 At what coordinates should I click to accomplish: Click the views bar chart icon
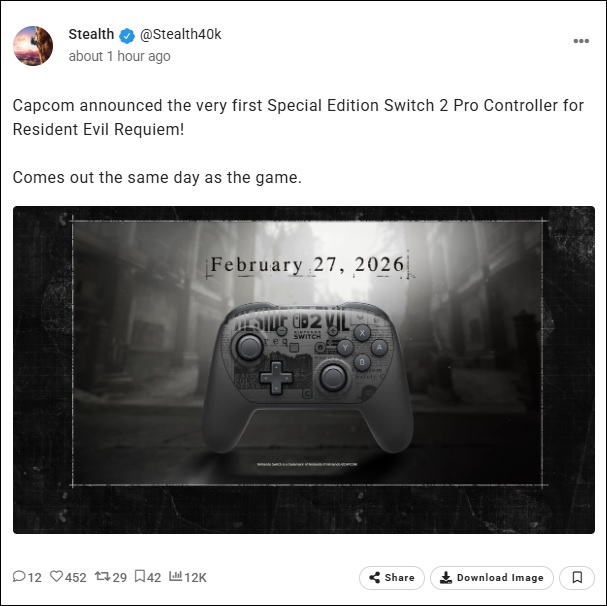[x=175, y=576]
